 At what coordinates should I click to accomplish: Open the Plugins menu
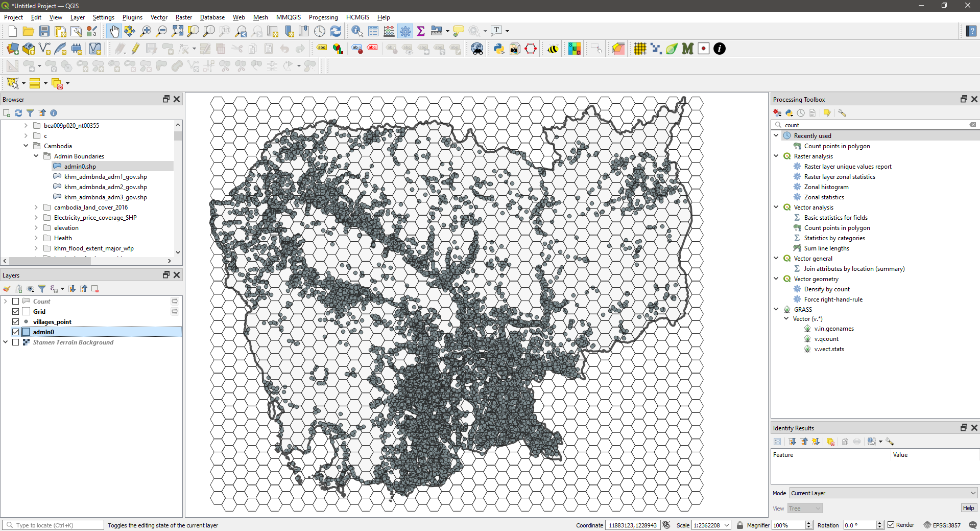(132, 17)
